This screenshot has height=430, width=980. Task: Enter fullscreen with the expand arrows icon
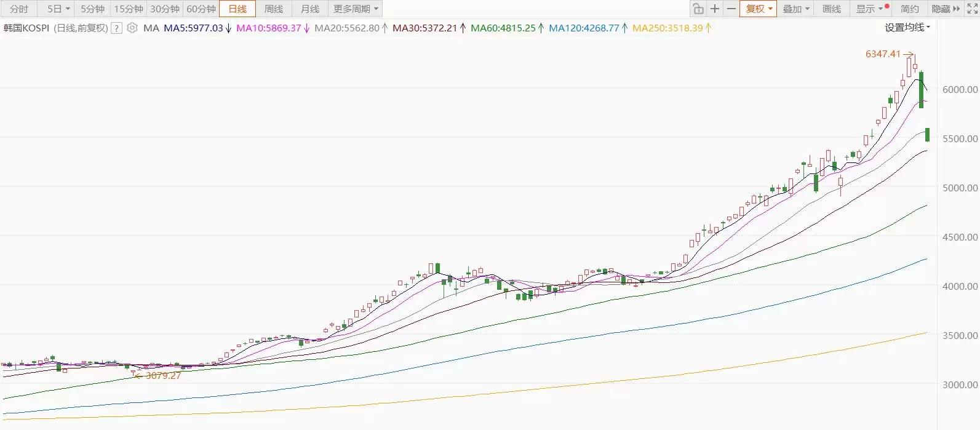pos(972,9)
